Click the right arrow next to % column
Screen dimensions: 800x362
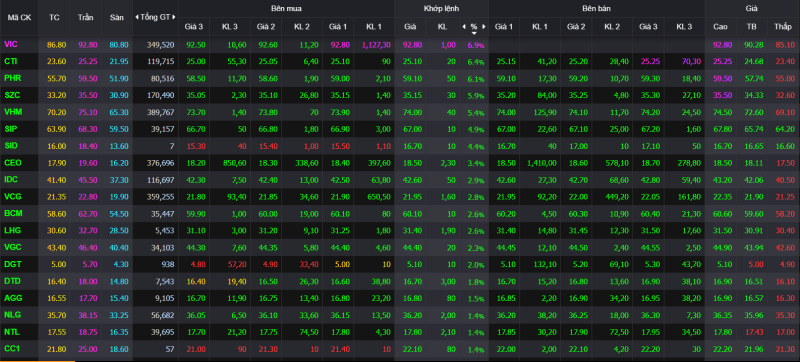(484, 26)
